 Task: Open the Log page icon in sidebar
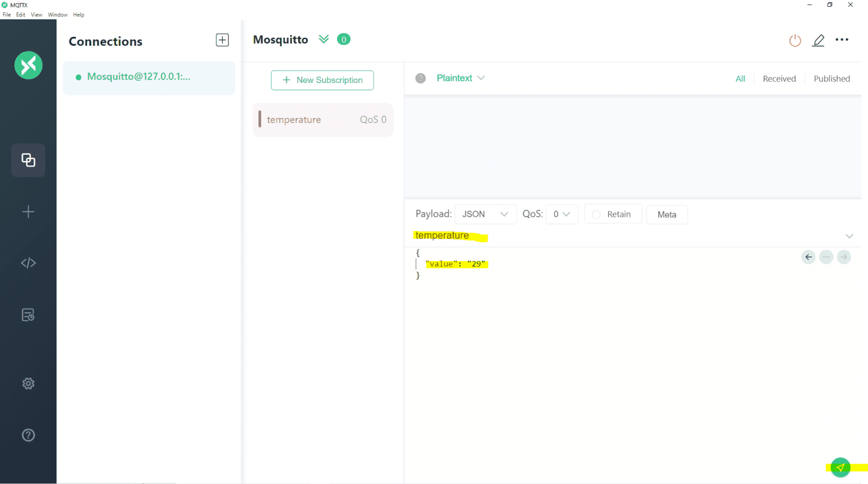pos(28,315)
